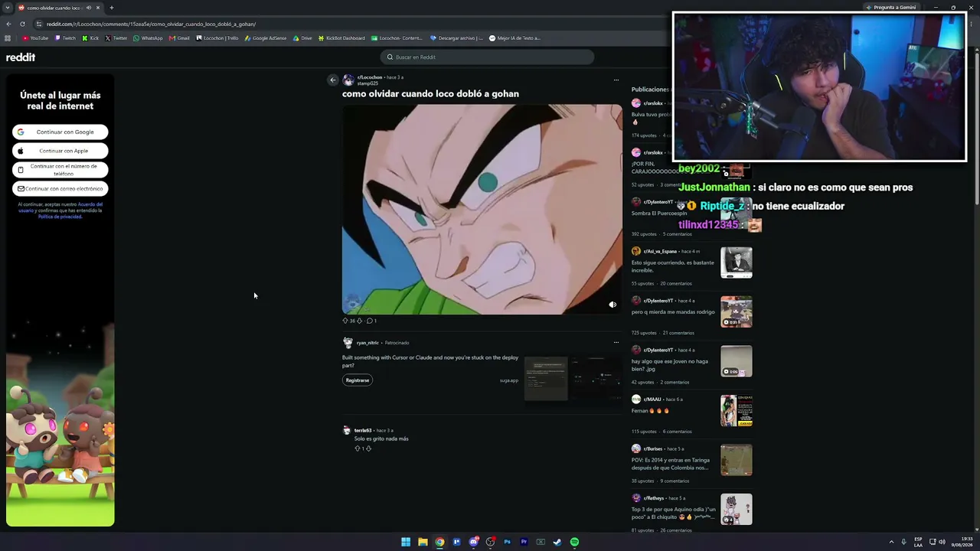Upvote the Gohan post
The width and height of the screenshot is (980, 551).
point(345,321)
